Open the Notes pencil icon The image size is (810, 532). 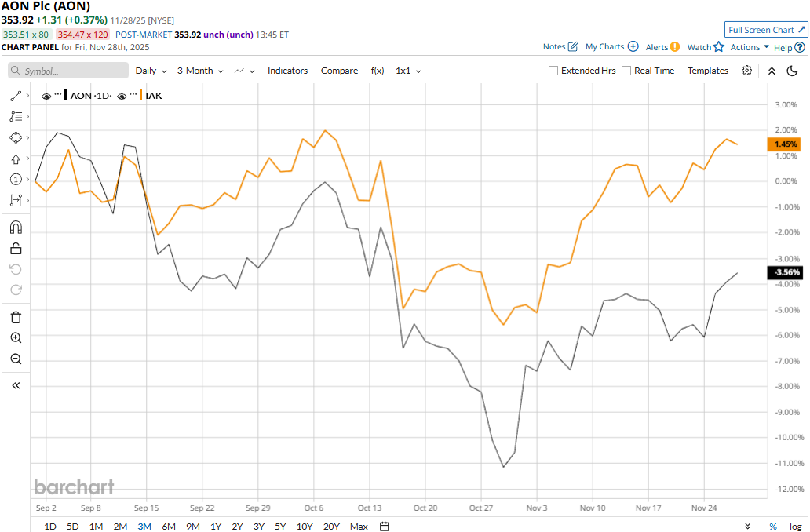click(x=573, y=46)
